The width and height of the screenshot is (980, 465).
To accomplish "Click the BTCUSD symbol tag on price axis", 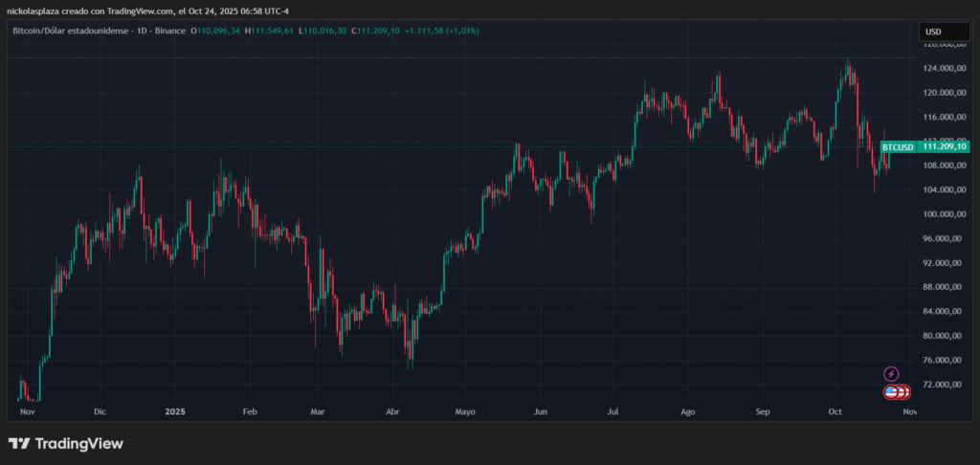I will tap(898, 147).
